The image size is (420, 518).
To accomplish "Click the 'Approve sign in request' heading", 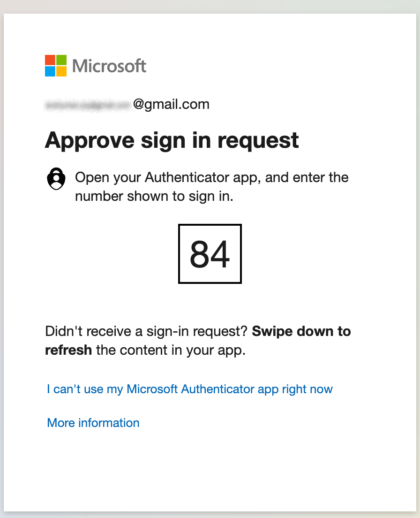I will click(172, 140).
